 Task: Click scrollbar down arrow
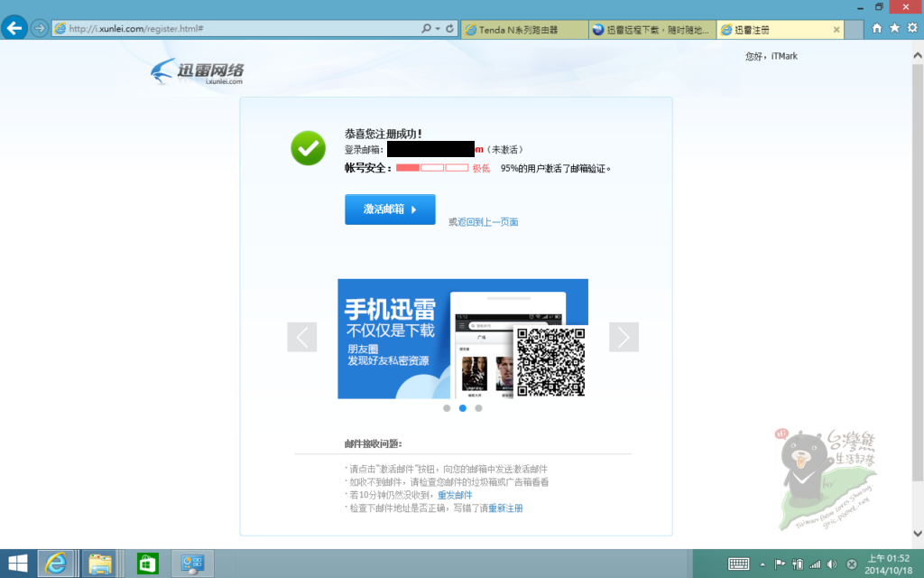click(918, 533)
